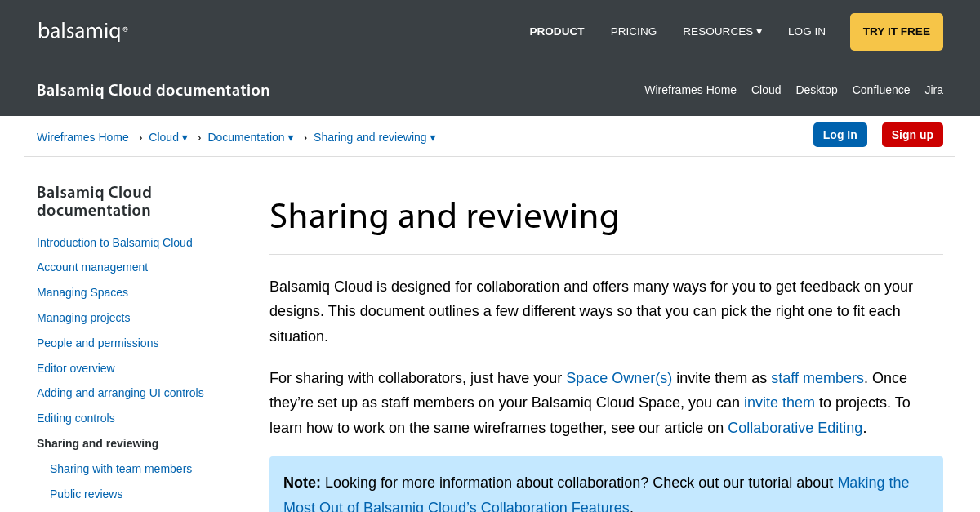The image size is (980, 512).
Task: Switch to the Desktop documentation tab
Action: tap(816, 90)
